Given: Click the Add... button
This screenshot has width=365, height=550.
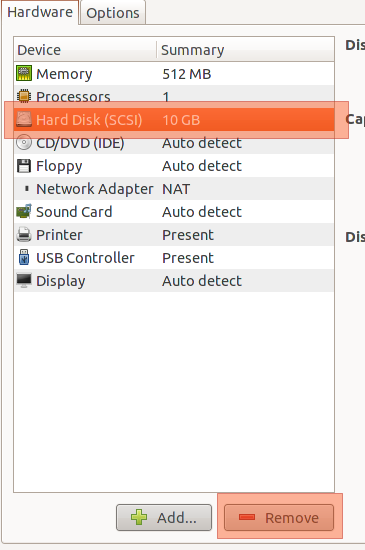Looking at the screenshot, I should (x=164, y=517).
